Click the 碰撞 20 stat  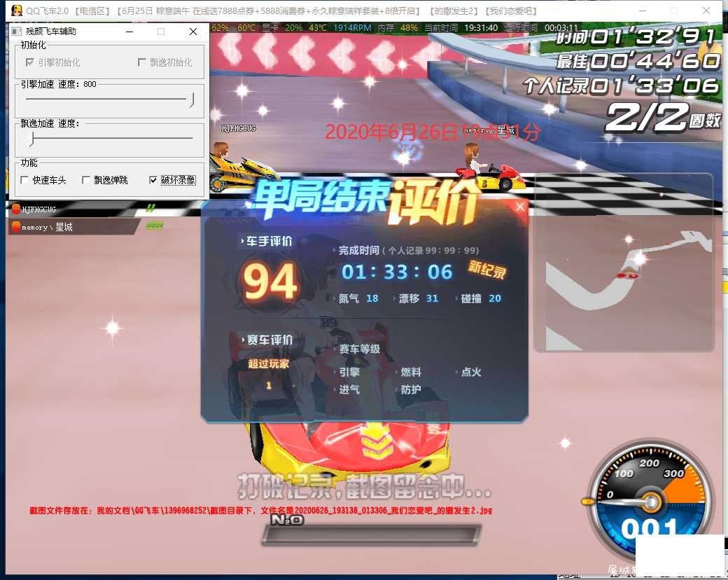(x=480, y=298)
